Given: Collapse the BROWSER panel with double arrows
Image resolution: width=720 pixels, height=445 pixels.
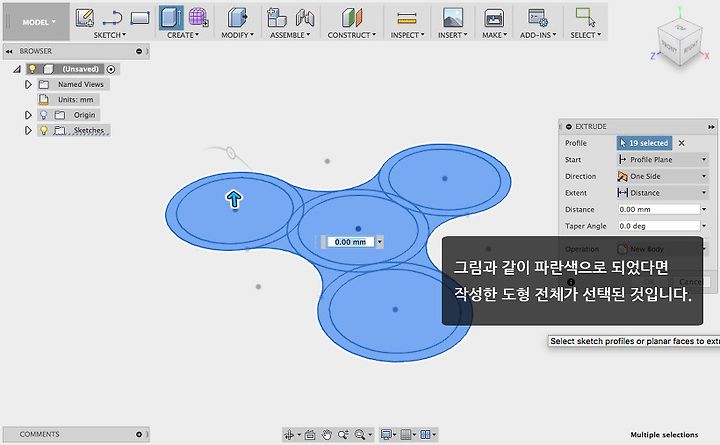Looking at the screenshot, I should click(x=9, y=51).
